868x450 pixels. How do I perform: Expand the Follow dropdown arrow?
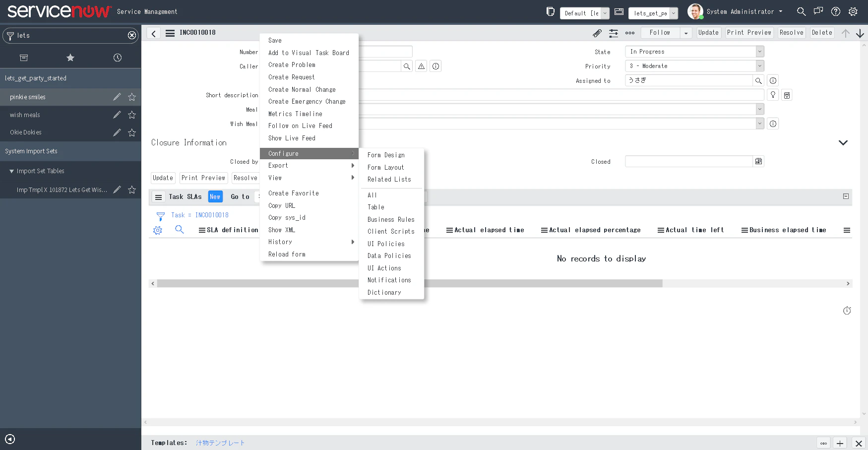click(686, 33)
